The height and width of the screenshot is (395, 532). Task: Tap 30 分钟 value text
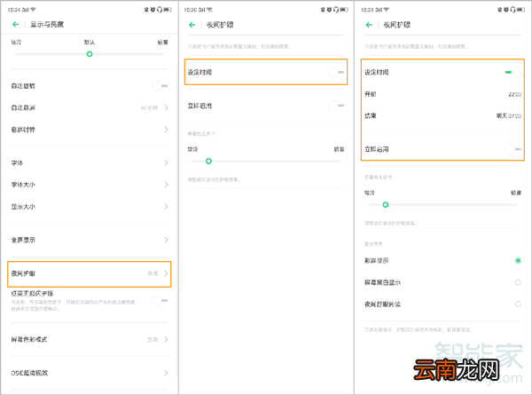[149, 107]
